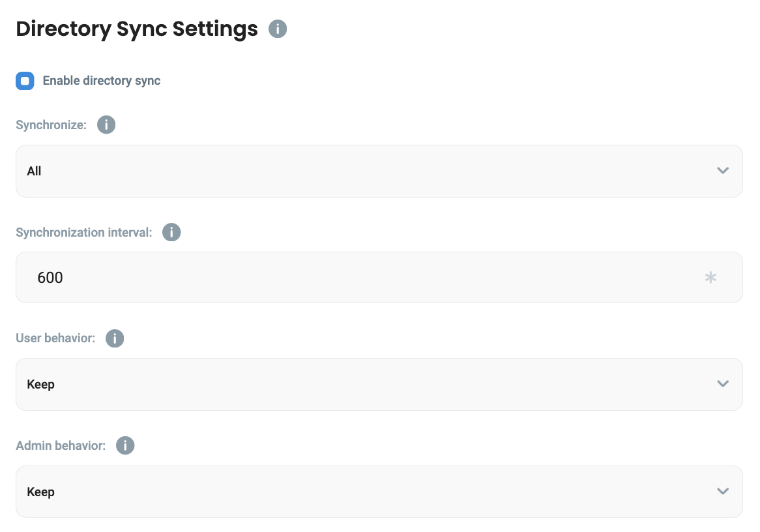
Task: View Admin behavior help info icon
Action: (x=125, y=446)
